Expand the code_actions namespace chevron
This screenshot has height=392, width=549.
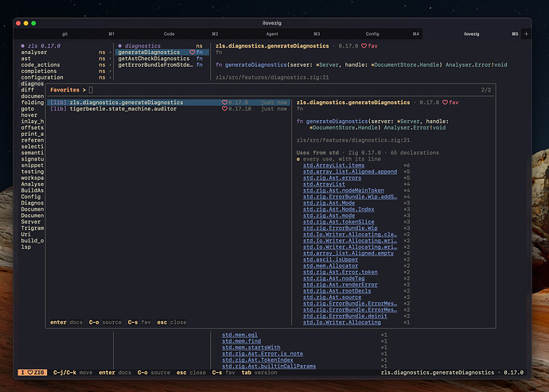click(111, 65)
